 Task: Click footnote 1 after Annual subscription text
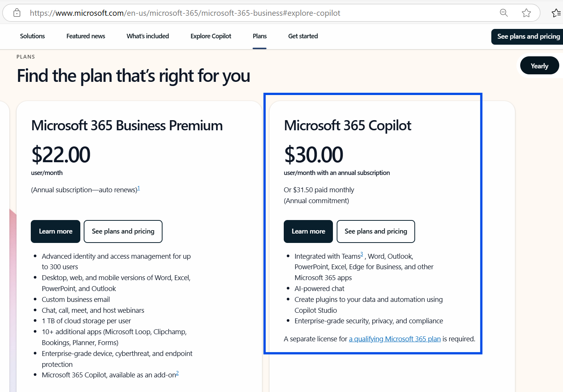click(138, 188)
